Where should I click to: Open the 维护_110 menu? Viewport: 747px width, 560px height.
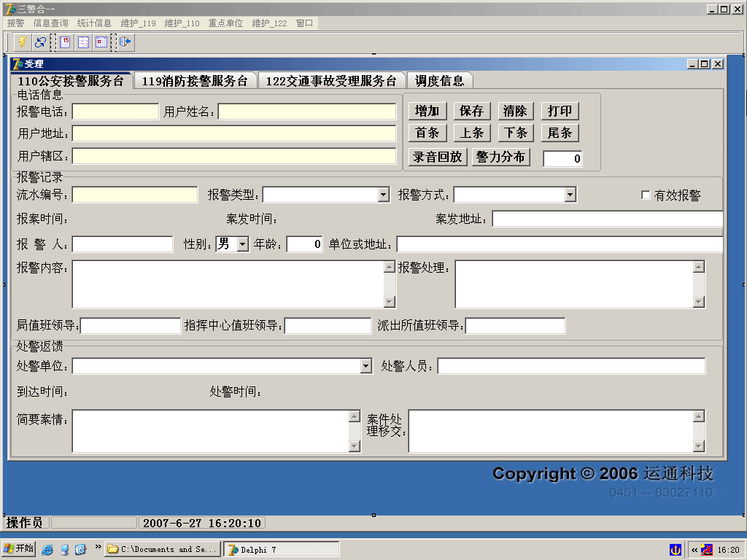click(x=182, y=23)
